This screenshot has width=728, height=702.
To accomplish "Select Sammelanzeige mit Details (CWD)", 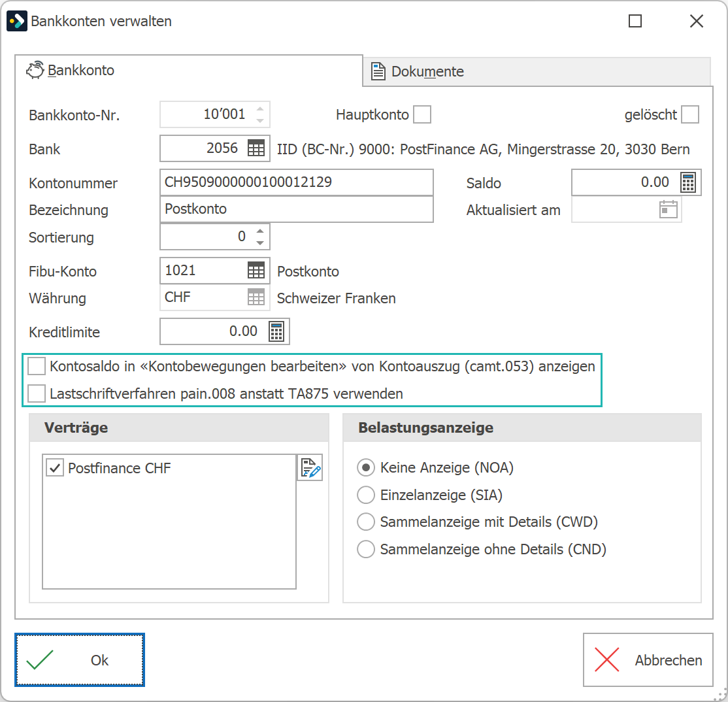I will [x=366, y=522].
